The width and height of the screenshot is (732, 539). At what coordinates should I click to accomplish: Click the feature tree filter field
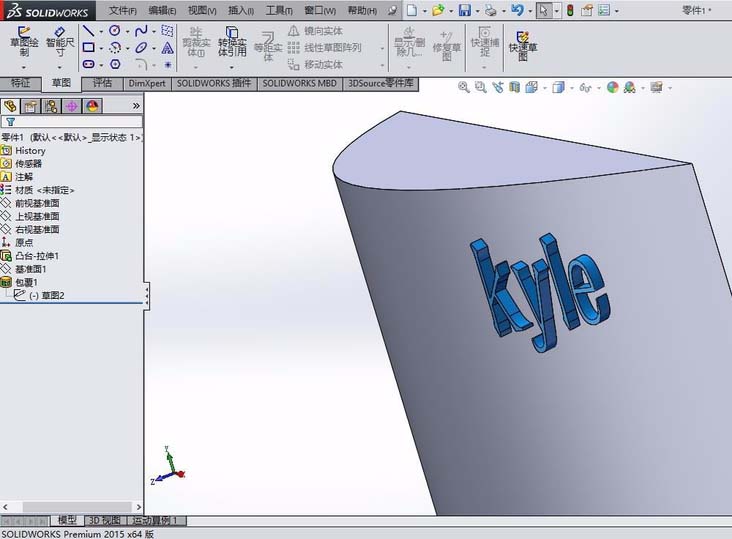coord(72,122)
